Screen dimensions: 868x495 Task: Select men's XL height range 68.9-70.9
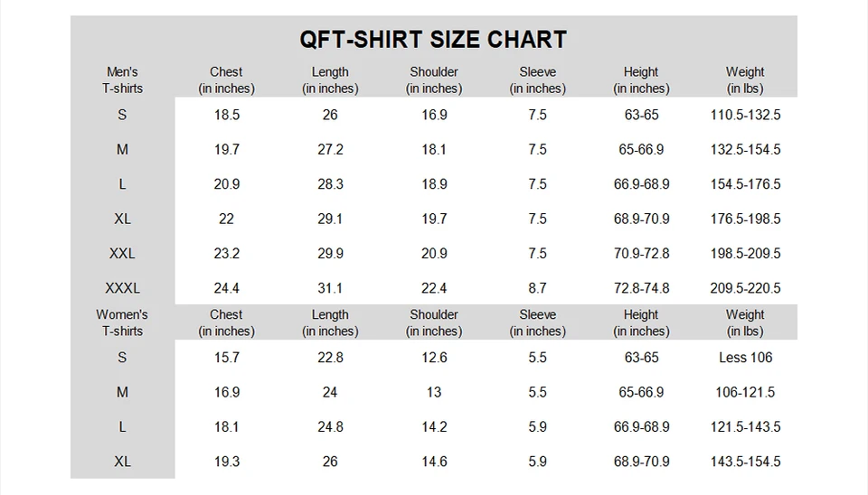(642, 219)
